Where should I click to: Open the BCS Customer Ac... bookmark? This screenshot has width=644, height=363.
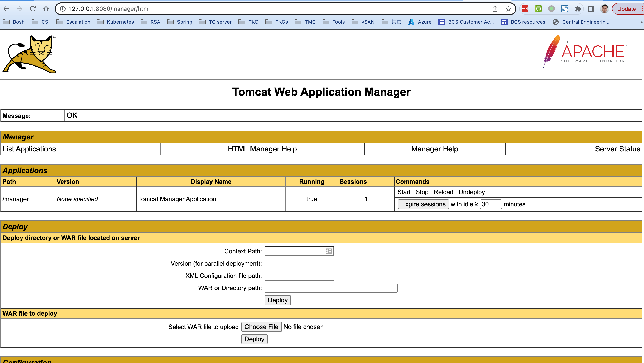(x=466, y=22)
